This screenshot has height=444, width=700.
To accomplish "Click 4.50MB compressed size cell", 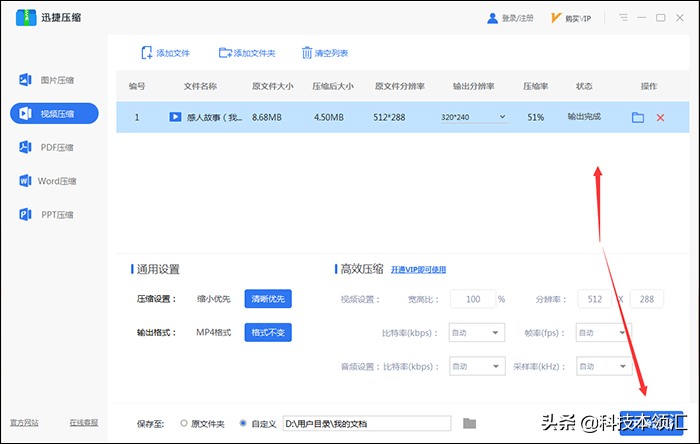I will 329,117.
